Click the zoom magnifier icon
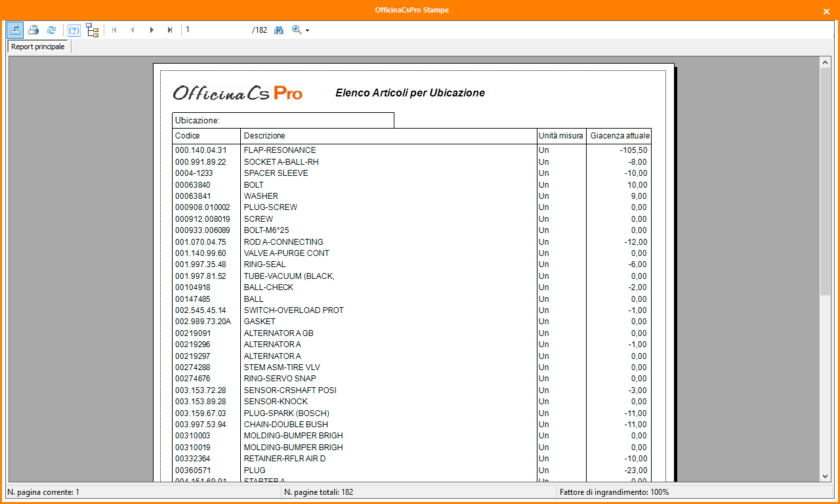 [x=297, y=30]
